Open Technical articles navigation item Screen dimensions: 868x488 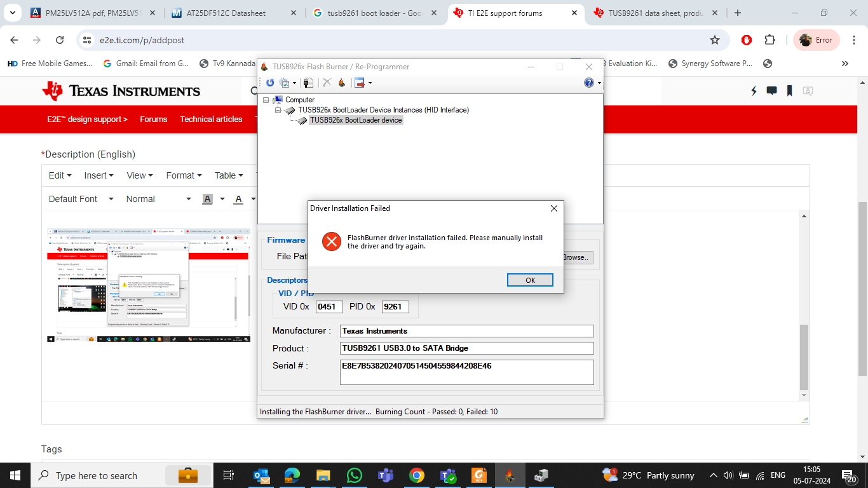coord(211,119)
